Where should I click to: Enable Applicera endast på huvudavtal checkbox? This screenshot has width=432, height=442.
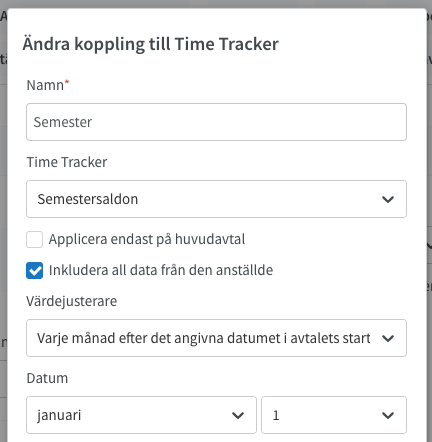(35, 239)
